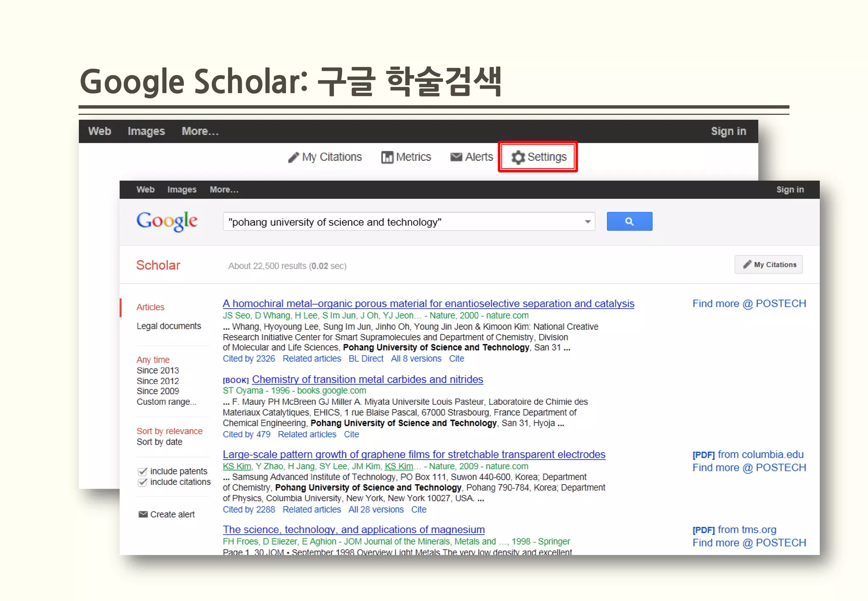The height and width of the screenshot is (601, 868).
Task: Open Images in back window top bar
Action: click(146, 131)
